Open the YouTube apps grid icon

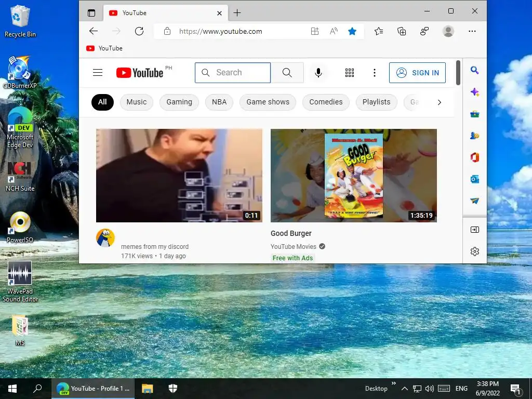pos(350,73)
